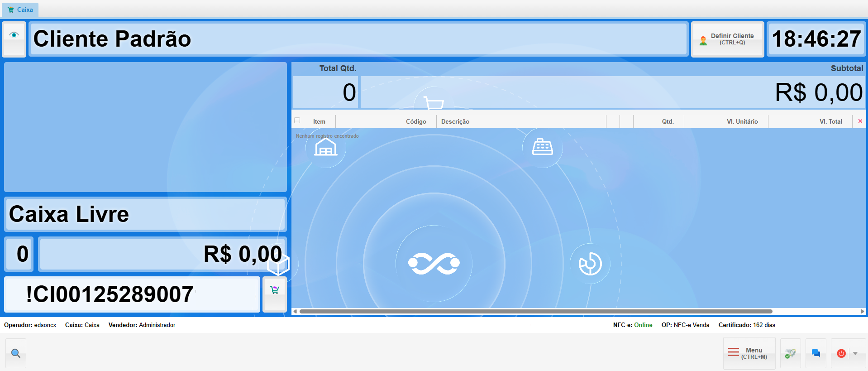Click the red X in the table header

[860, 121]
